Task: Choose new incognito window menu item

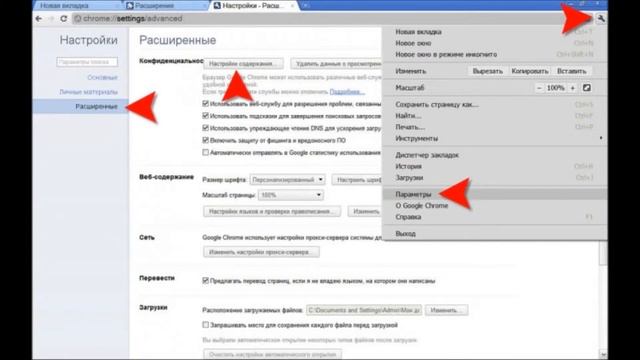Action: pos(494,54)
